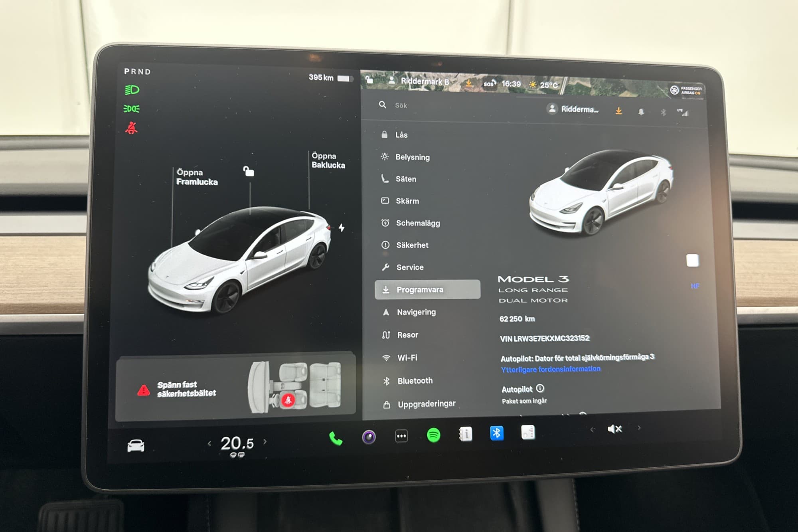This screenshot has width=798, height=532.
Task: Launch Spotify from the dock
Action: 433,435
